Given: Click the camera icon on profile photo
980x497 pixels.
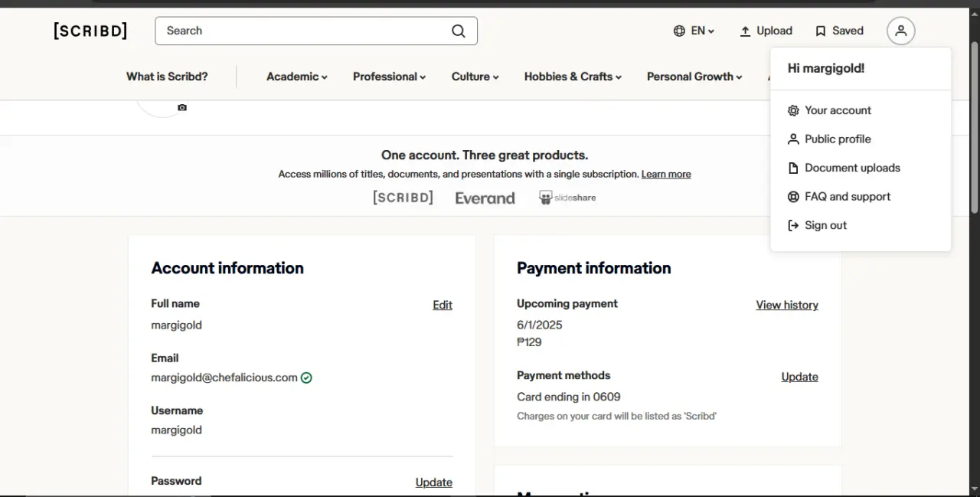Looking at the screenshot, I should pos(181,108).
